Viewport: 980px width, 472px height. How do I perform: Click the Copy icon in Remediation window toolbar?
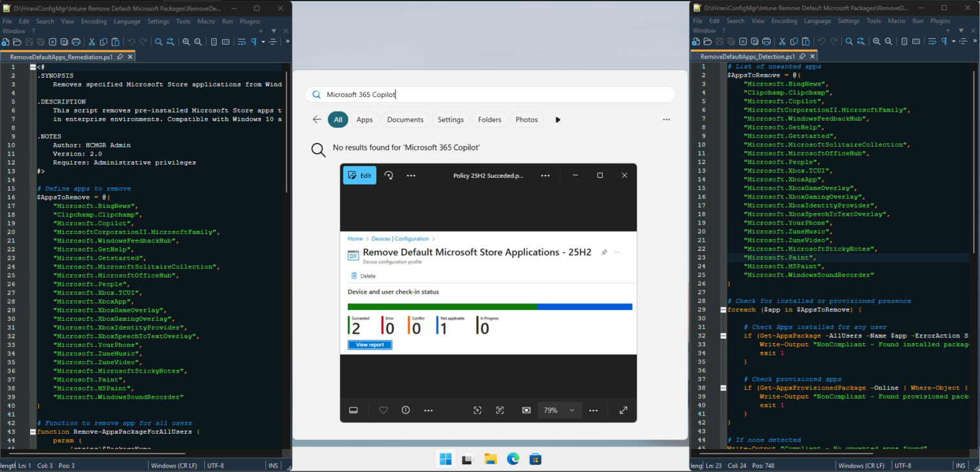[103, 41]
